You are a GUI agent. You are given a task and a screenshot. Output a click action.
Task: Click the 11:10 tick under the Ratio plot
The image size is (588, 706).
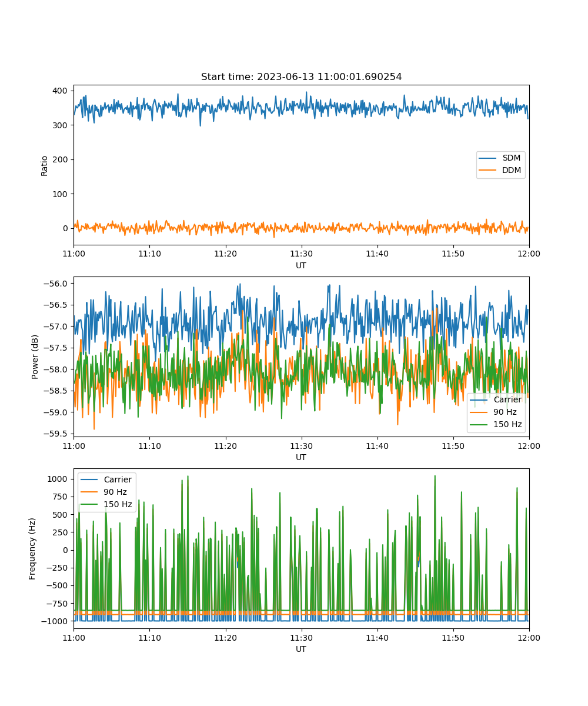coord(149,254)
